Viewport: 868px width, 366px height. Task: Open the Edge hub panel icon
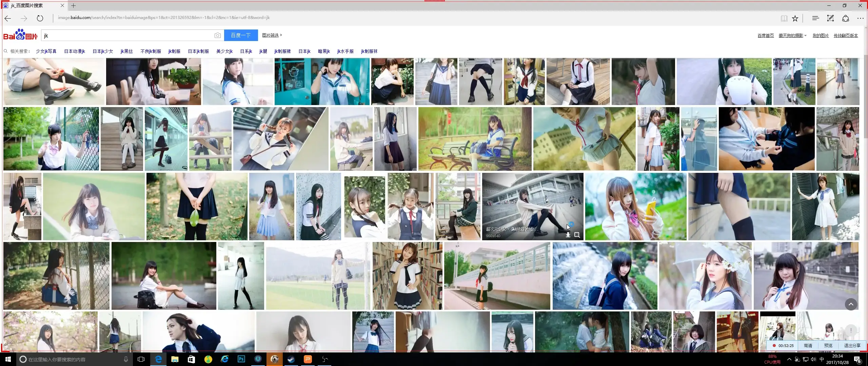(x=815, y=18)
